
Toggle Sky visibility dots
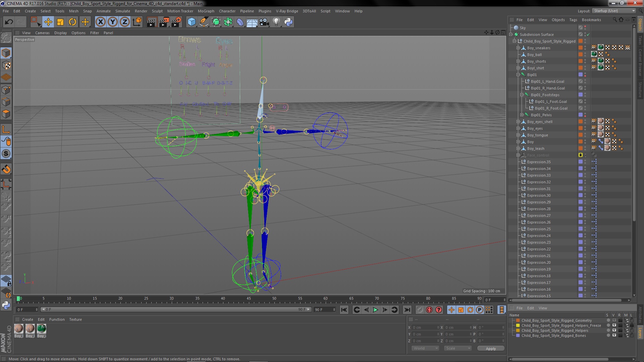tap(585, 28)
